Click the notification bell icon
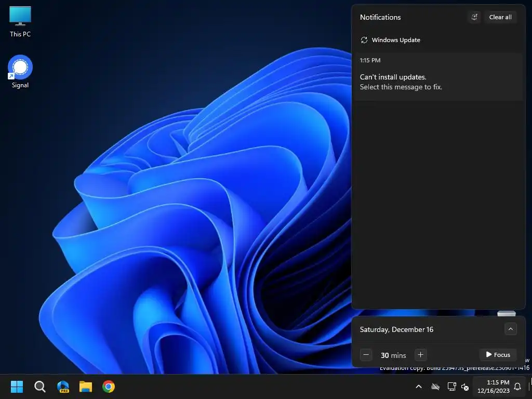 click(x=517, y=387)
